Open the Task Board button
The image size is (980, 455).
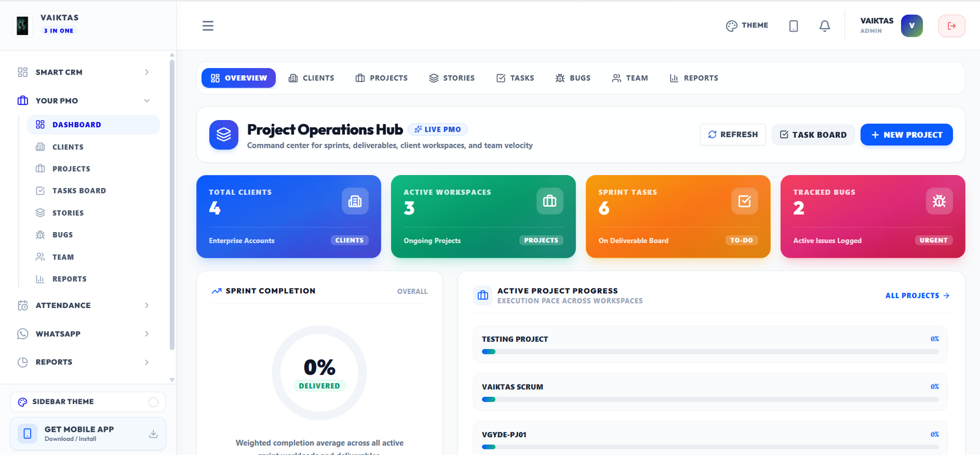pyautogui.click(x=813, y=135)
